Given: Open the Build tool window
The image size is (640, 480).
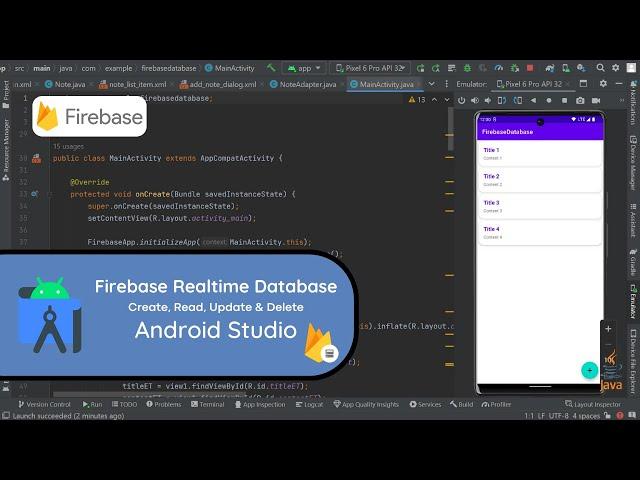Looking at the screenshot, I should pyautogui.click(x=462, y=404).
